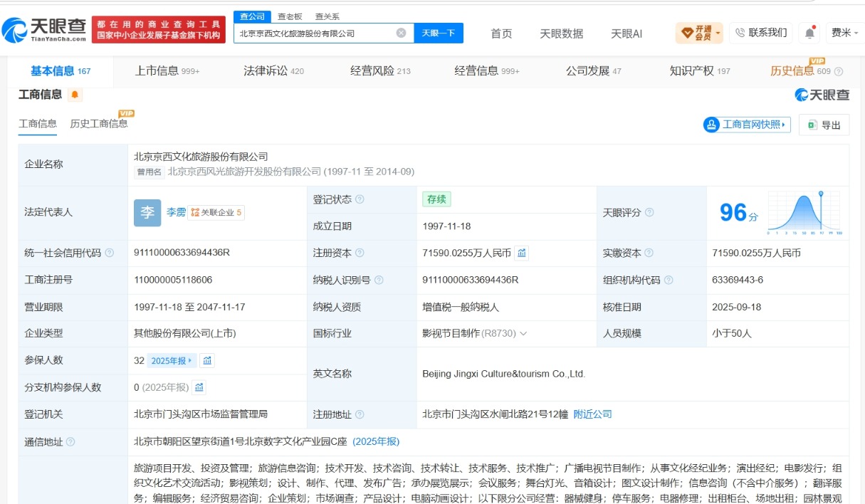The image size is (865, 504).
Task: Expand the 国标行业 影视节目制作 chevron
Action: tap(523, 333)
